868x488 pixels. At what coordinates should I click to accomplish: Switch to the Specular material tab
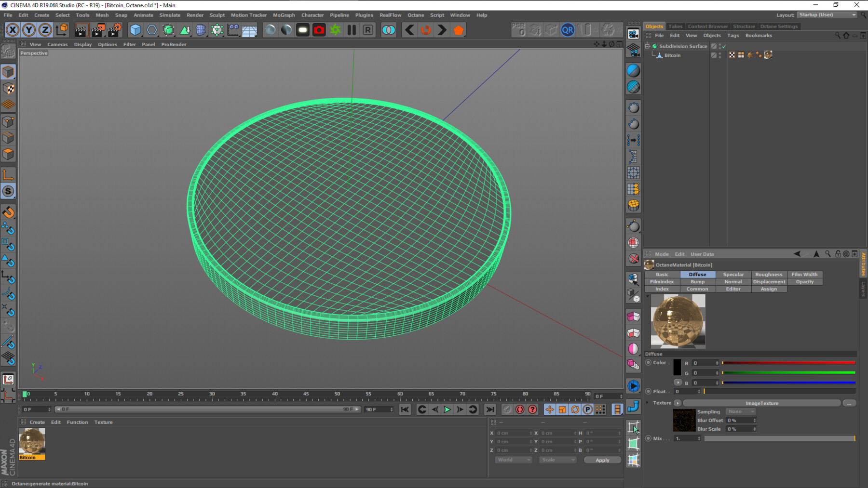pos(733,275)
